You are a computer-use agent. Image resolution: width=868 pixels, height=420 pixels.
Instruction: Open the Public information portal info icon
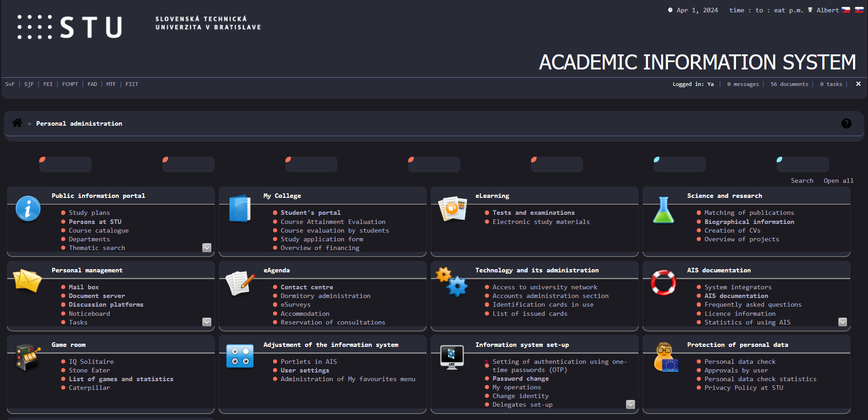click(28, 209)
